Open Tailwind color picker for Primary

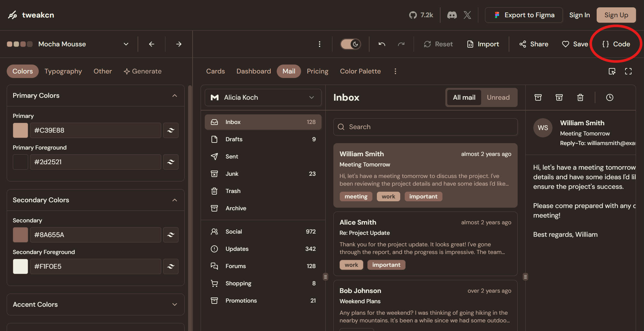click(171, 130)
